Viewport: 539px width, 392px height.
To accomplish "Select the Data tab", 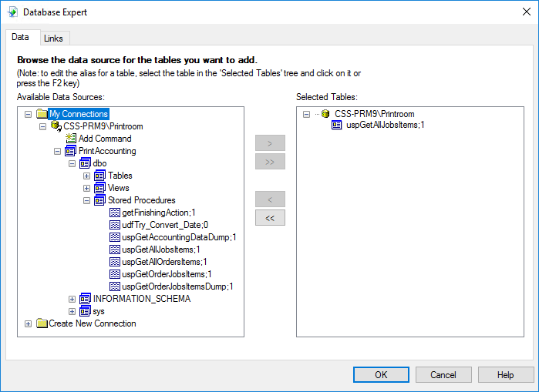I will [x=21, y=38].
